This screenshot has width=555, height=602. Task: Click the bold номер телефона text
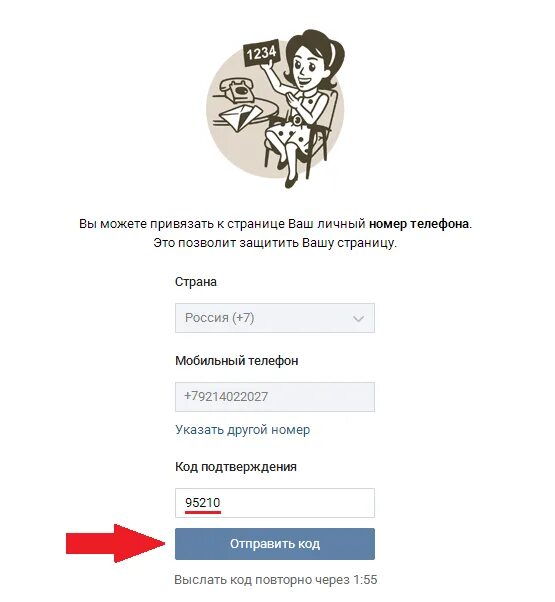pos(419,224)
